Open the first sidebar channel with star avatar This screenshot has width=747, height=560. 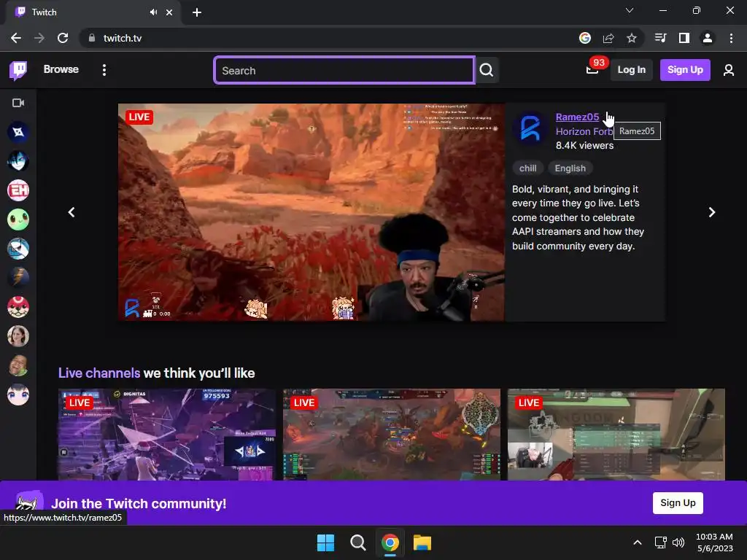pyautogui.click(x=18, y=132)
